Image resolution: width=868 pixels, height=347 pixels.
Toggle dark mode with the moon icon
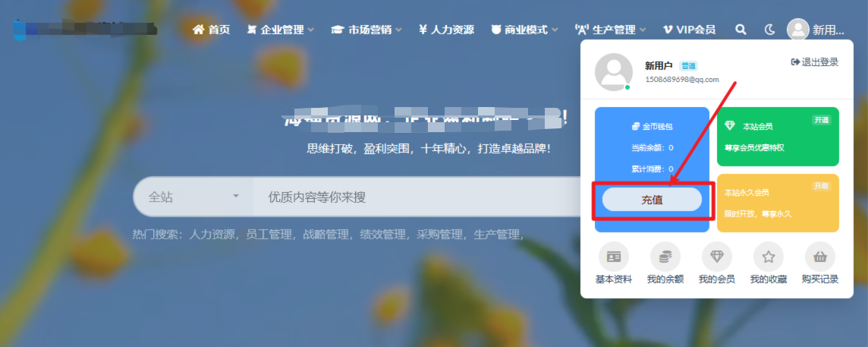point(769,30)
